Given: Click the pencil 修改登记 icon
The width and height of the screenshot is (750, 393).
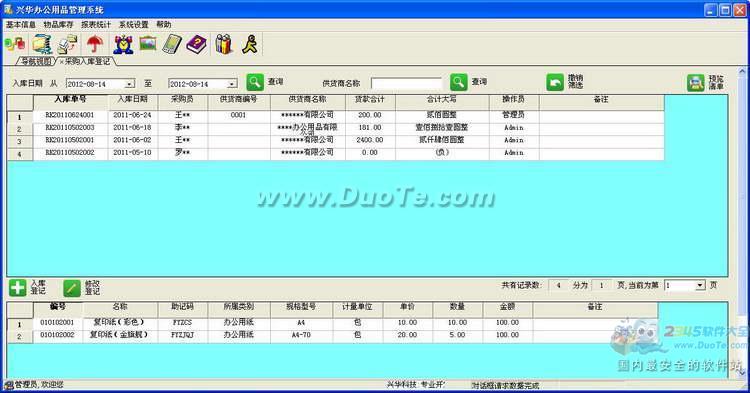Looking at the screenshot, I should click(x=72, y=288).
